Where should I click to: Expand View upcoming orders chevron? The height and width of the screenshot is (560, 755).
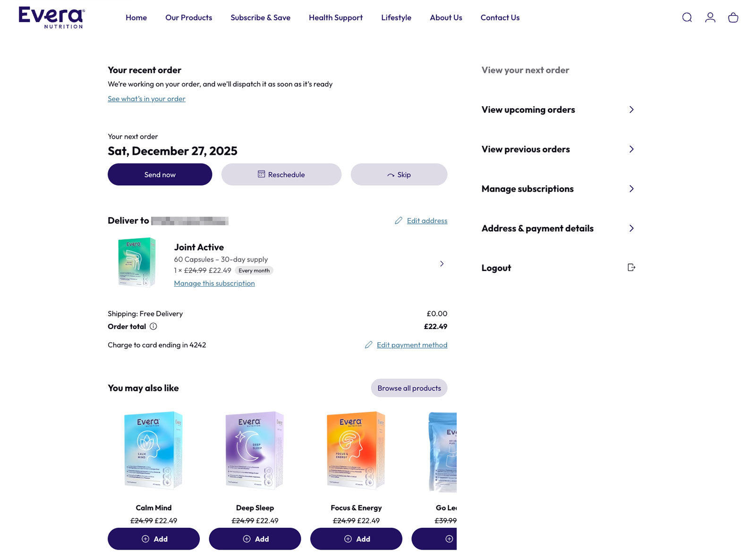click(631, 110)
